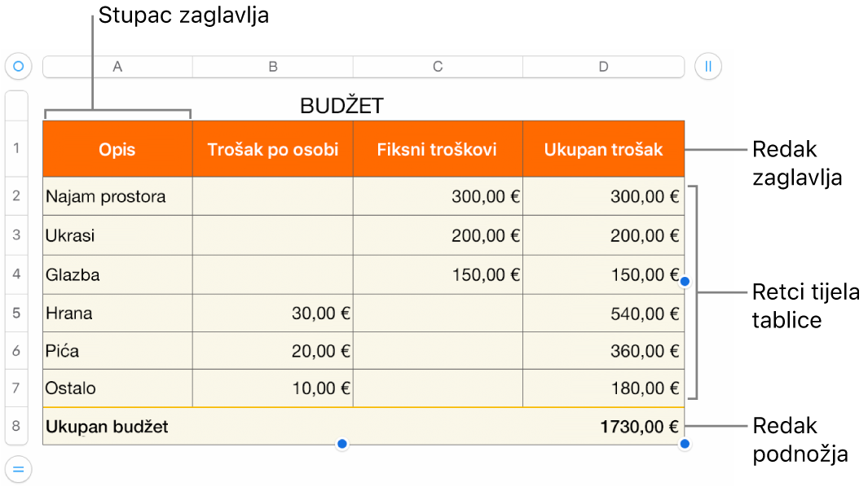Click the add columns handle icon
This screenshot has height=487, width=868.
707,66
